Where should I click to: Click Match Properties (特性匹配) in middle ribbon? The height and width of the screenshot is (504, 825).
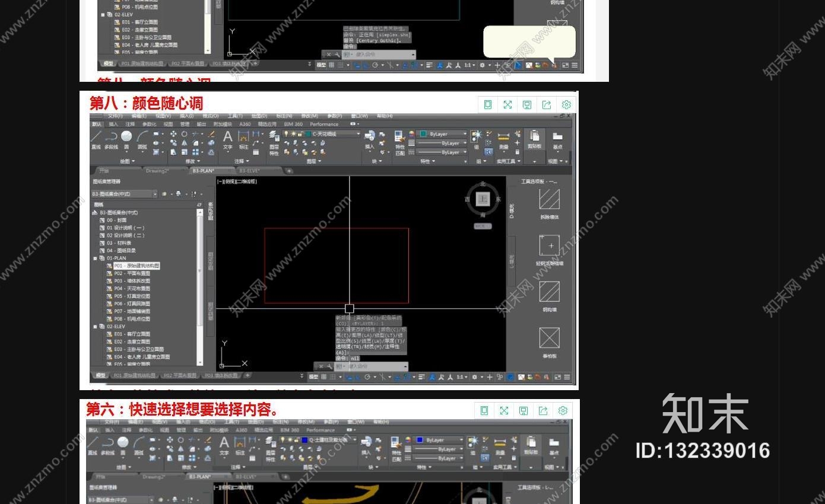coord(400,142)
